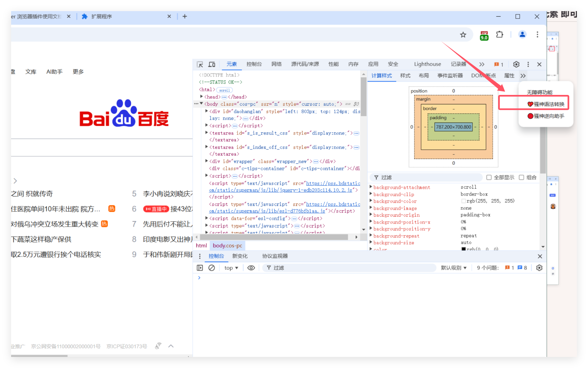Select 无障碍功能 from the overflow menu
The image size is (588, 368).
tap(539, 92)
